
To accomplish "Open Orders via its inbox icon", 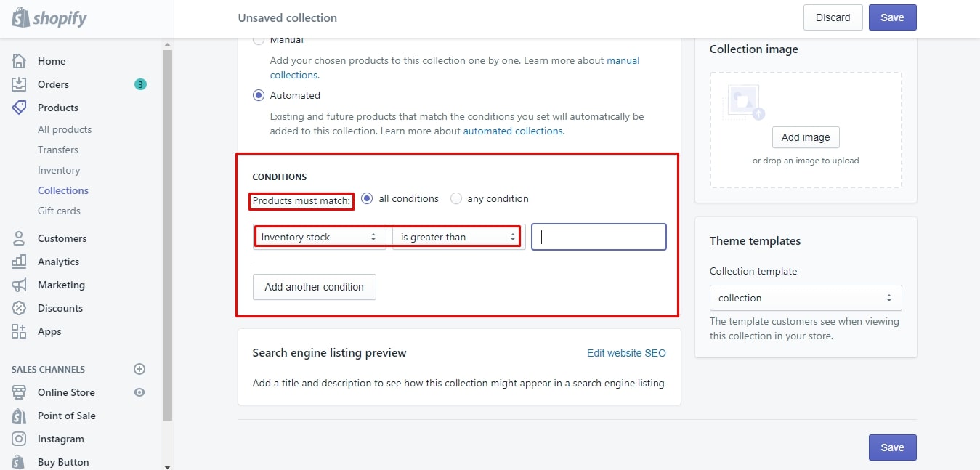I will pos(19,84).
